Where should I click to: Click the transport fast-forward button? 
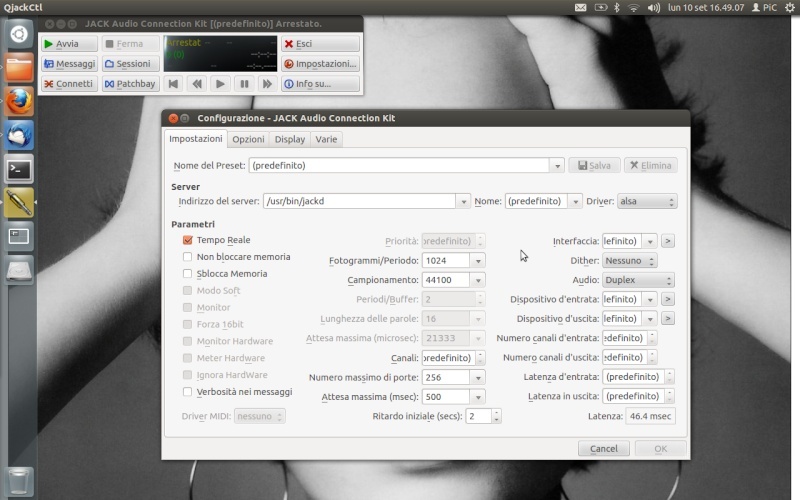coord(267,84)
